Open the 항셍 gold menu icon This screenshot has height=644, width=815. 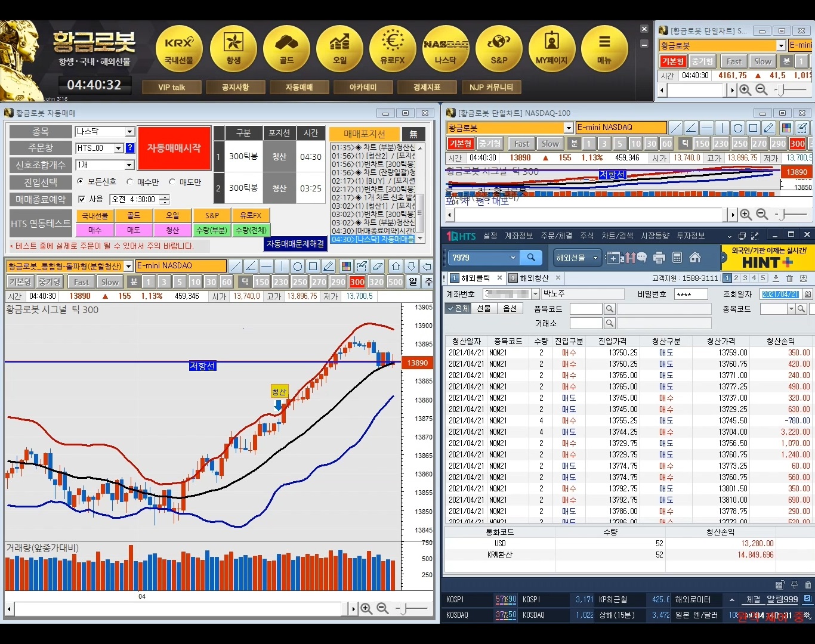(233, 49)
